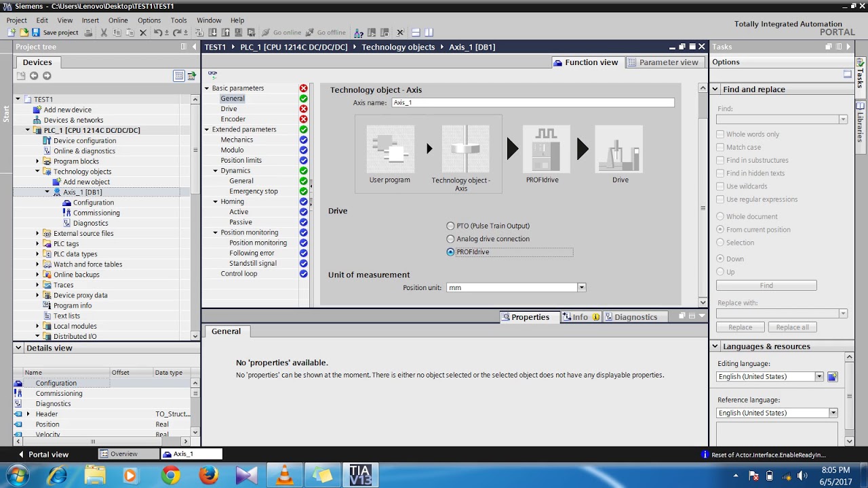Click the Print toolbar icon
The height and width of the screenshot is (488, 868).
tap(88, 33)
